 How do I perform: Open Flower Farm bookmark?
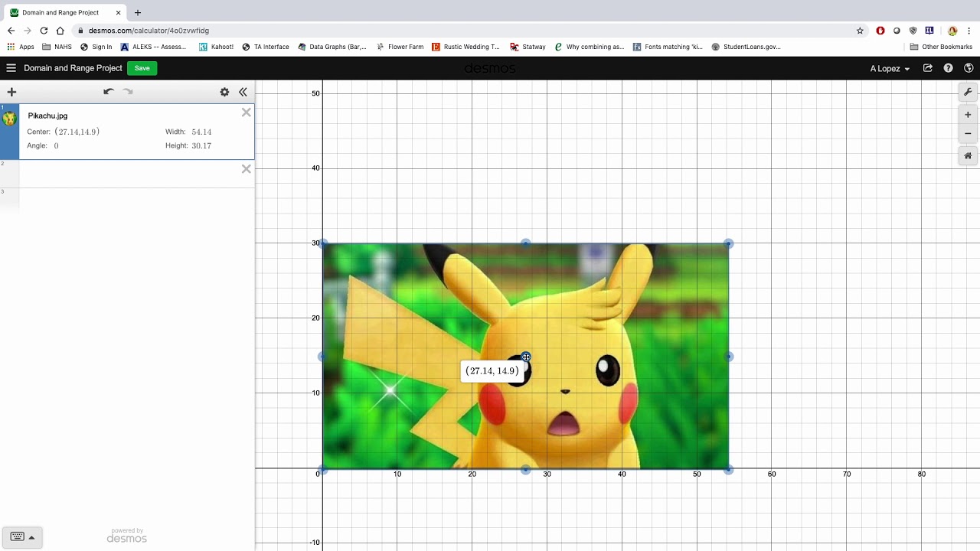click(x=400, y=47)
